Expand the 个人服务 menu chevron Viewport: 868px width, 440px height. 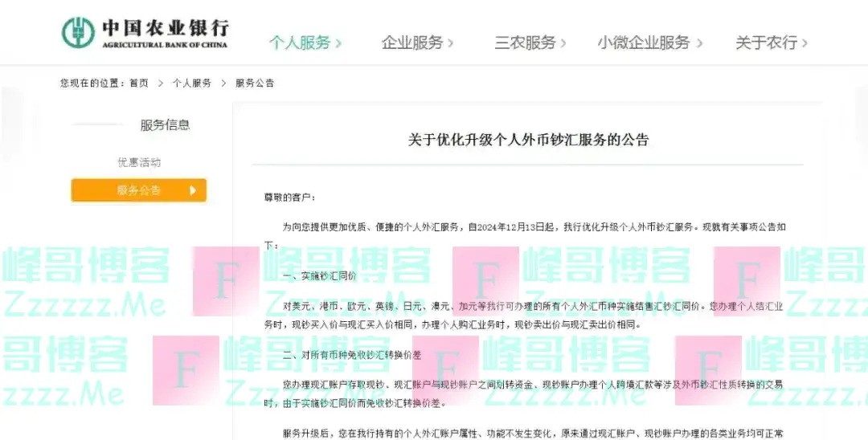coord(338,43)
